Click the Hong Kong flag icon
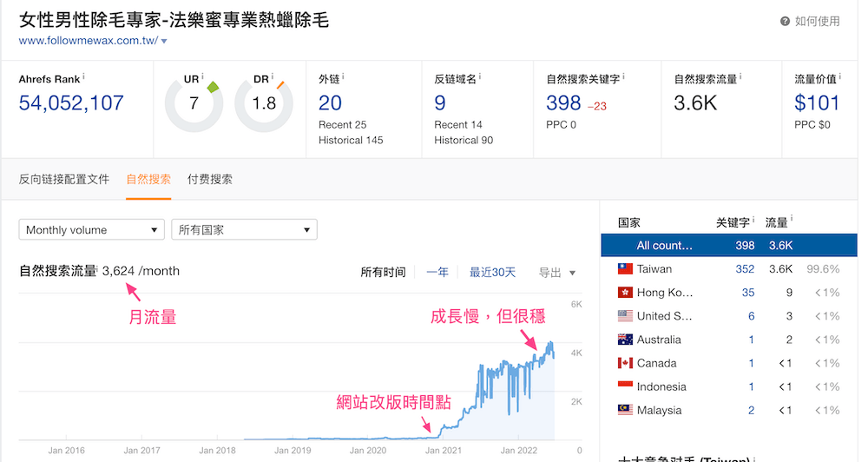This screenshot has width=868, height=462. pos(625,293)
